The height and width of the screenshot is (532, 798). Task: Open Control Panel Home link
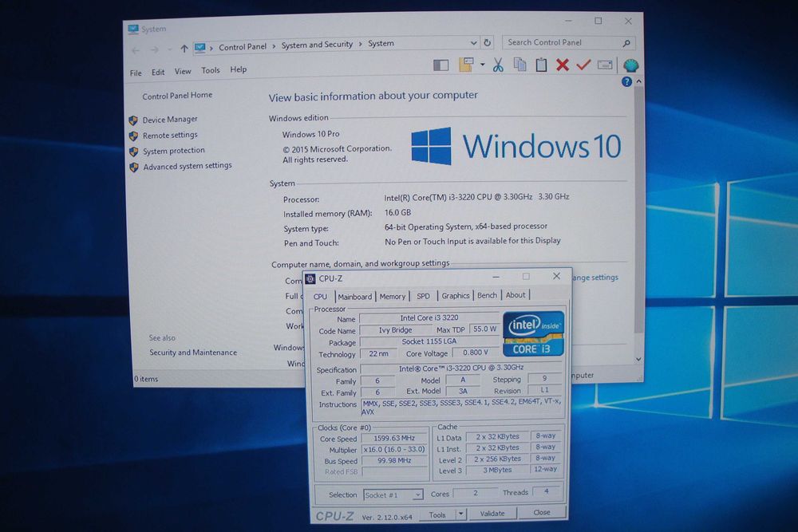177,96
